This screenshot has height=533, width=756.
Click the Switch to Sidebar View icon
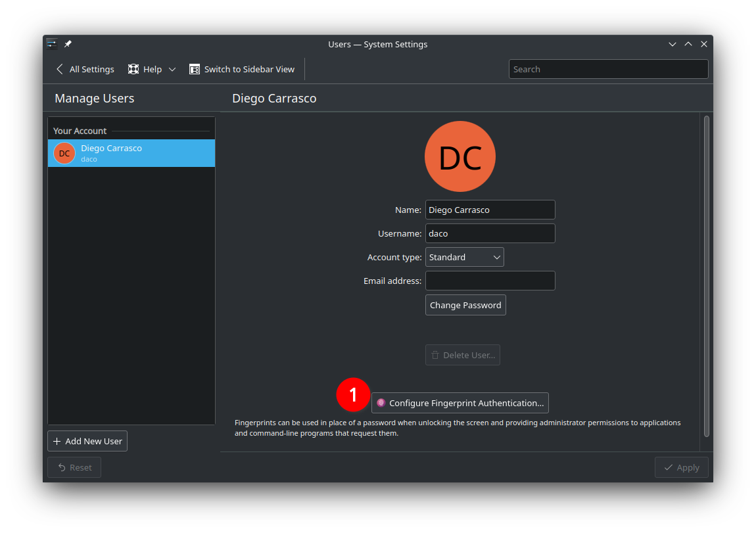[195, 69]
